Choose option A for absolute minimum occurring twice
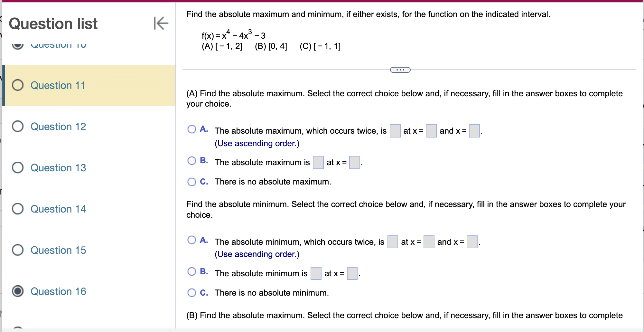 [x=192, y=240]
